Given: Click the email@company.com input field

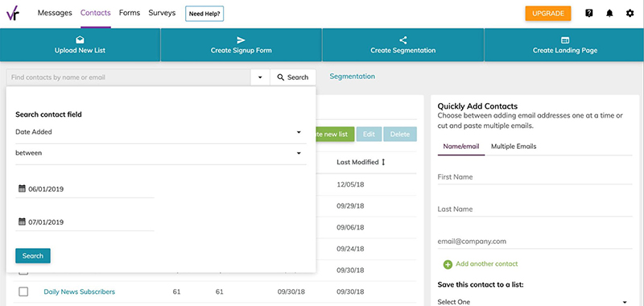Looking at the screenshot, I should [535, 241].
